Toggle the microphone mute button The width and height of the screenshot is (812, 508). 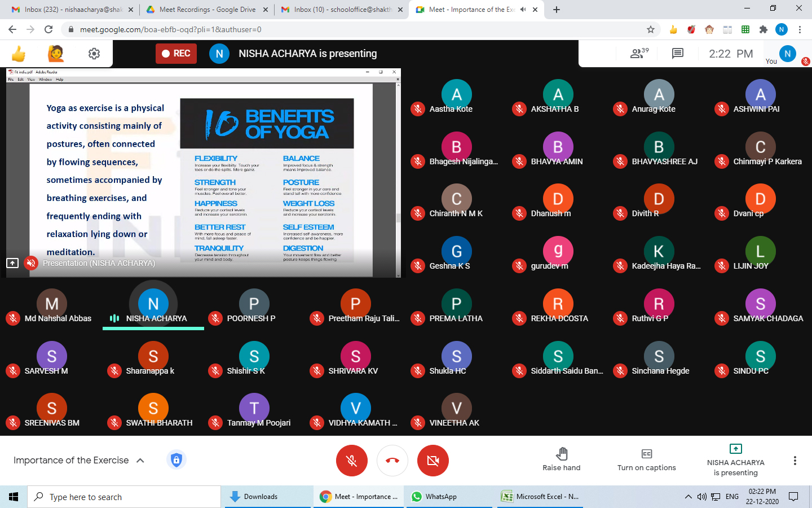352,461
